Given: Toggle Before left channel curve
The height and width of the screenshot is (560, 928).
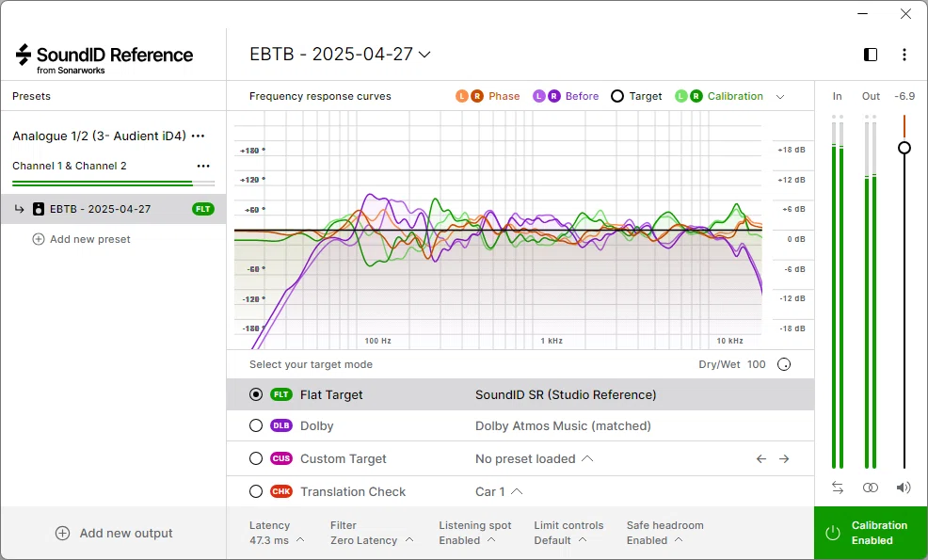Looking at the screenshot, I should (x=538, y=96).
